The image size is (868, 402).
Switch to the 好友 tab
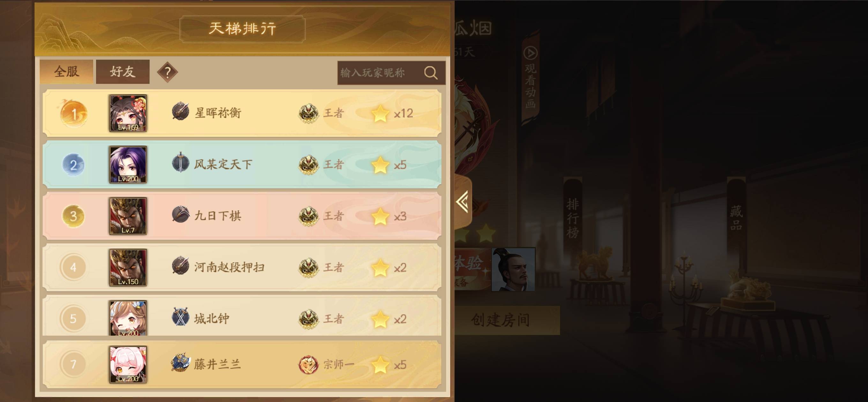pyautogui.click(x=123, y=71)
